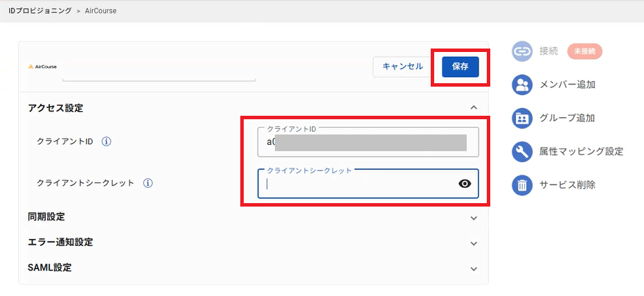The width and height of the screenshot is (644, 296).
Task: Click AirCourse breadcrumb text
Action: pyautogui.click(x=100, y=11)
